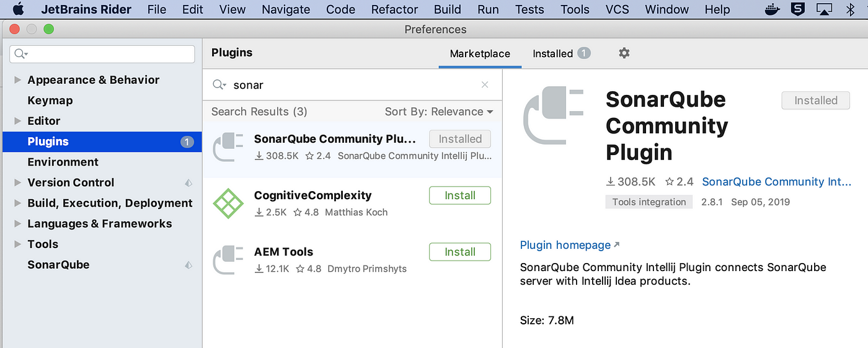
Task: Click the Plugins update count badge
Action: click(x=187, y=142)
